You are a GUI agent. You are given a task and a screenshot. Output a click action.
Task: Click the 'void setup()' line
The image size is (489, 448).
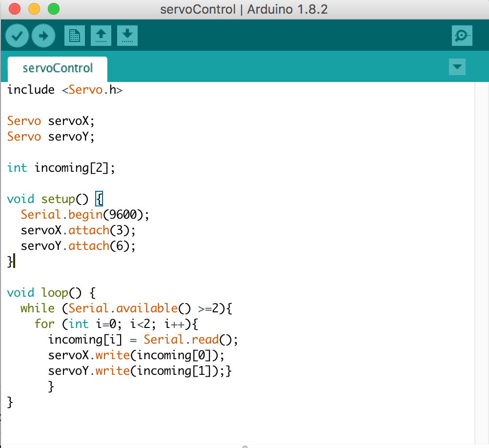coord(55,199)
